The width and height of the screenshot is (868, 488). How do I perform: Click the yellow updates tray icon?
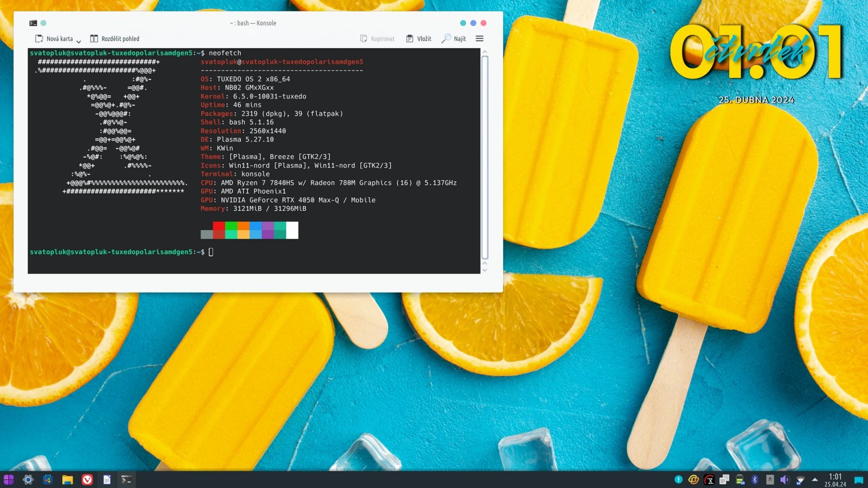[x=693, y=479]
